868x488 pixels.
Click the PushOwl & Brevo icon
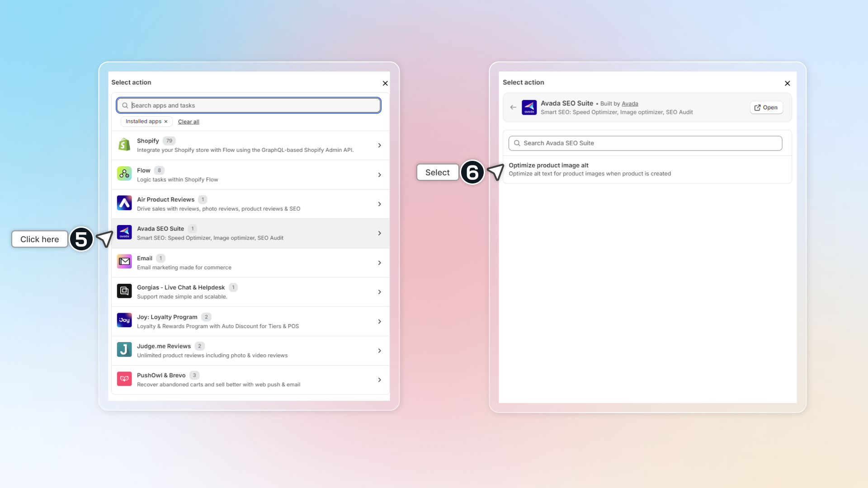point(124,379)
